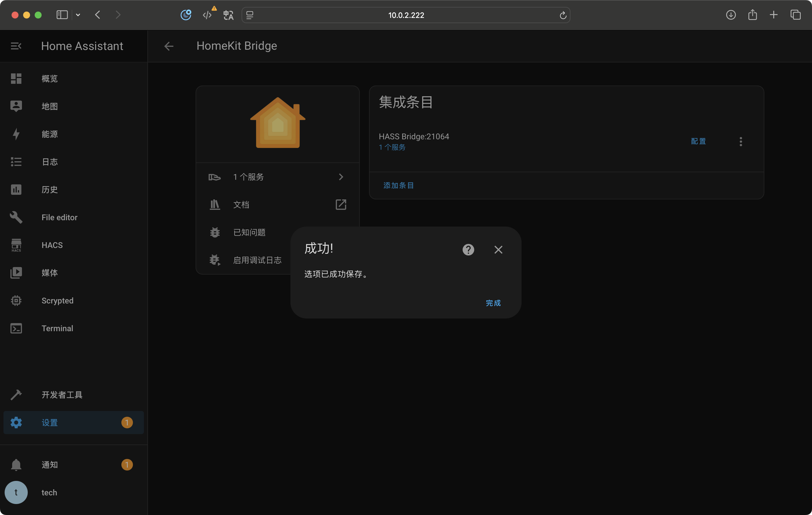812x515 pixels.
Task: Open the 日志 logbook icon
Action: coord(16,162)
